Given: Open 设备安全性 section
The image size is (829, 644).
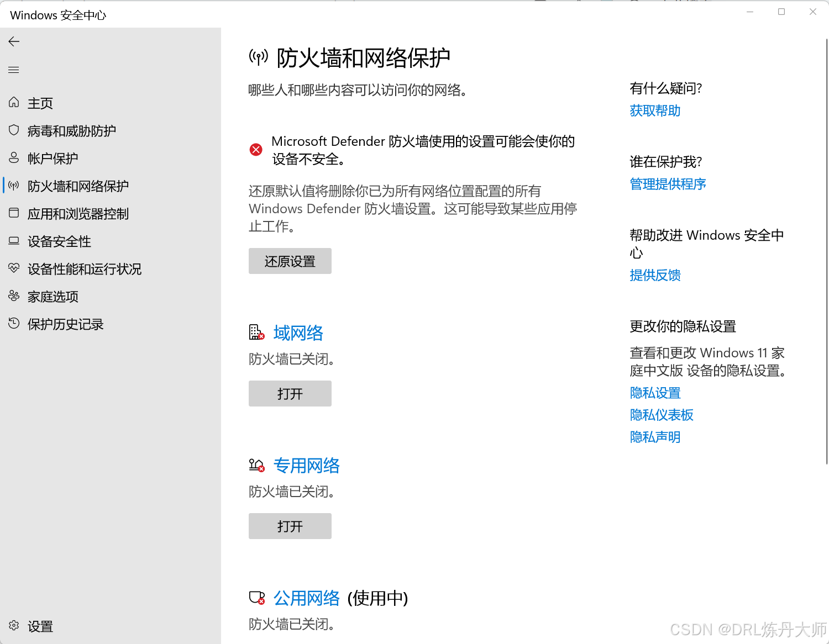Looking at the screenshot, I should (59, 241).
